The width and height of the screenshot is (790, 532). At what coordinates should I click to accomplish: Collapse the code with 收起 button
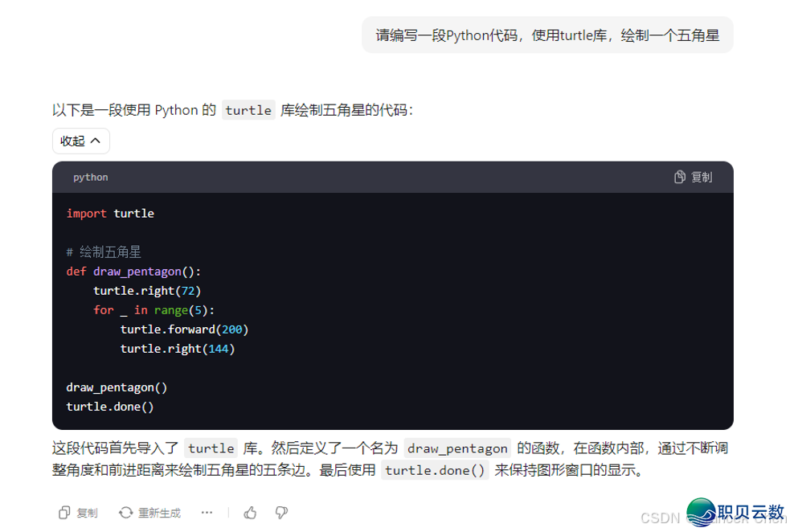coord(80,141)
